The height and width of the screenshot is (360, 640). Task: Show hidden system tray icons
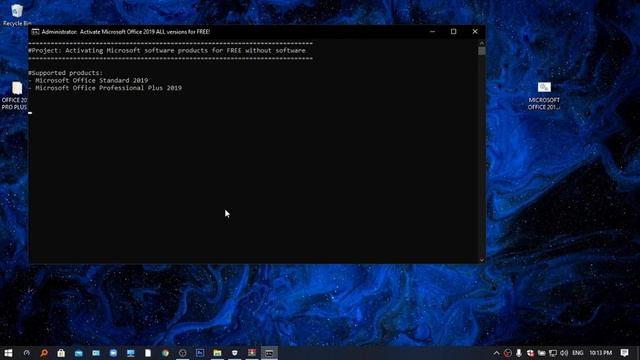[496, 353]
